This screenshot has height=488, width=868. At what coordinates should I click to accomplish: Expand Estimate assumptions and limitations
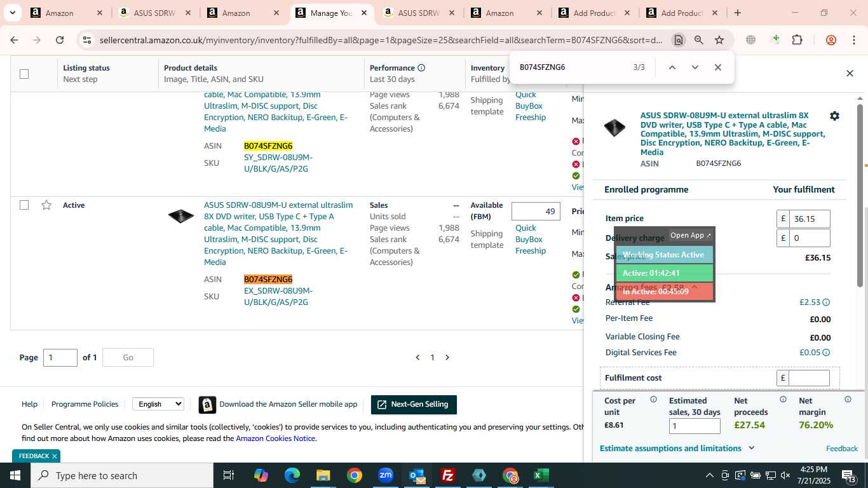coord(677,448)
